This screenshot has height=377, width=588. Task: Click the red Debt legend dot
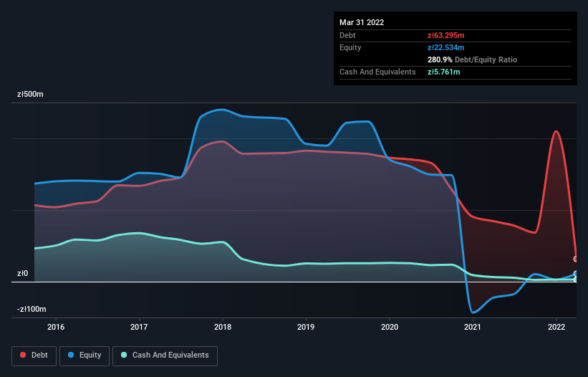(x=23, y=355)
